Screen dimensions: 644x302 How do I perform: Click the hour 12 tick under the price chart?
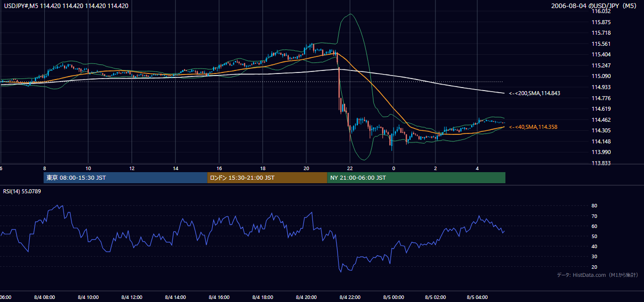pos(132,168)
